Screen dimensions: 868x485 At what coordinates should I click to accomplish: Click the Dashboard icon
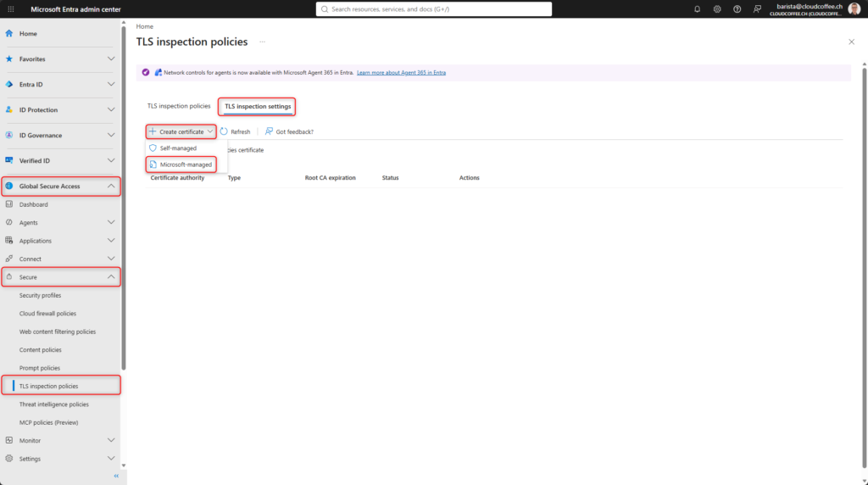tap(8, 204)
